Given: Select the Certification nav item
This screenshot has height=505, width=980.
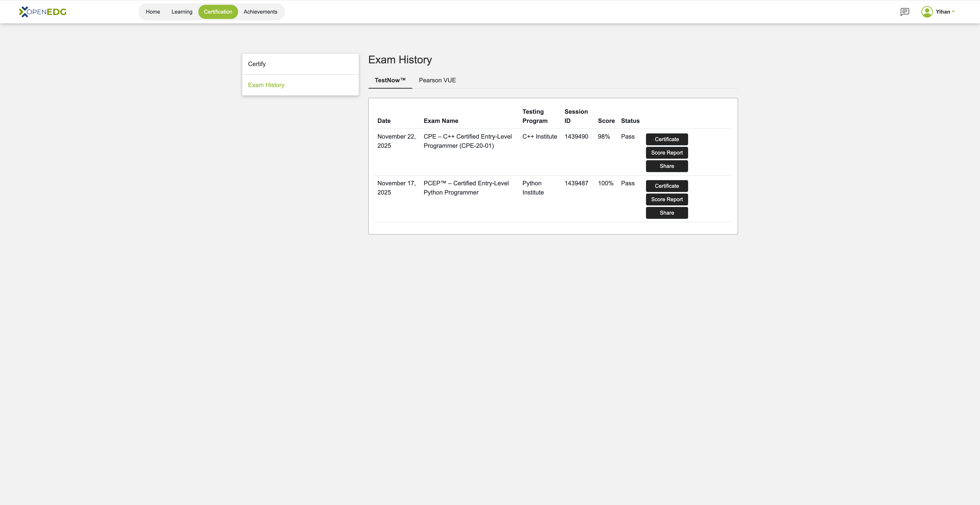Looking at the screenshot, I should coord(218,12).
